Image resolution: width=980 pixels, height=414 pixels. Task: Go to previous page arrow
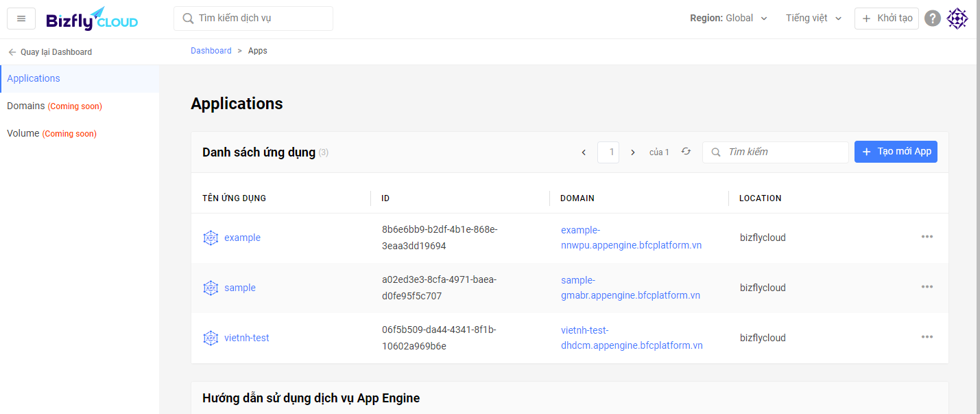pyautogui.click(x=584, y=152)
